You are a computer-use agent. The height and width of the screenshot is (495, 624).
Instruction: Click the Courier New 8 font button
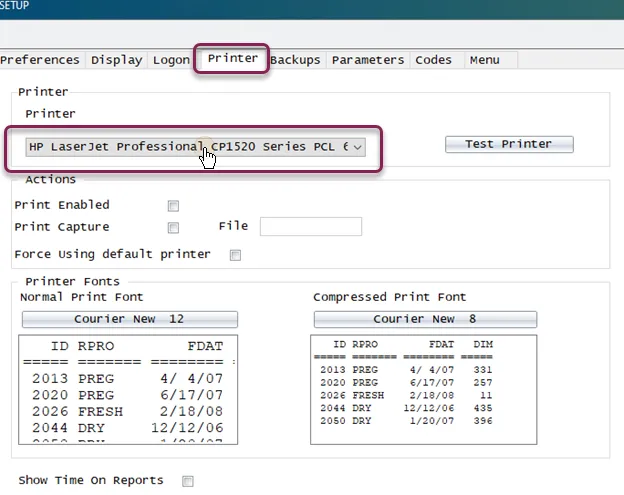[x=425, y=319]
